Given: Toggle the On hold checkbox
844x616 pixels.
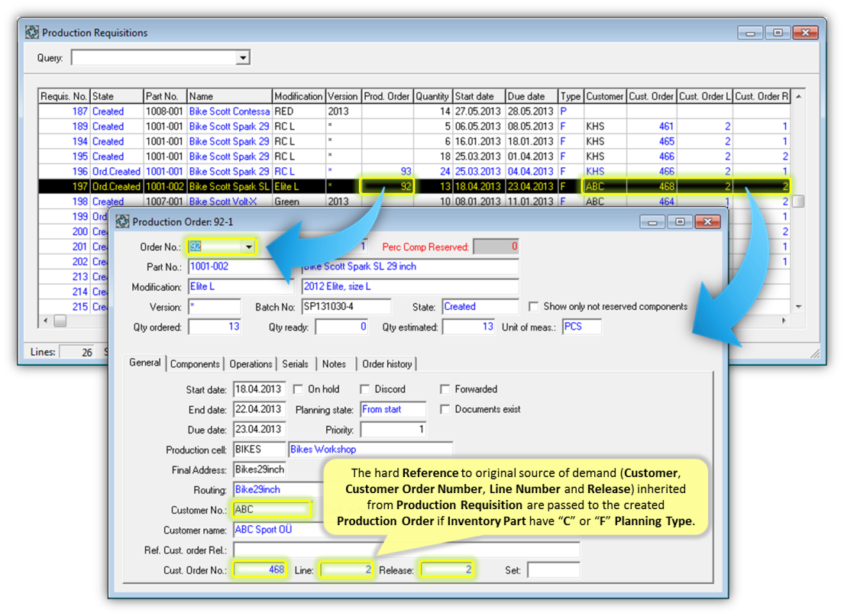Looking at the screenshot, I should [298, 389].
